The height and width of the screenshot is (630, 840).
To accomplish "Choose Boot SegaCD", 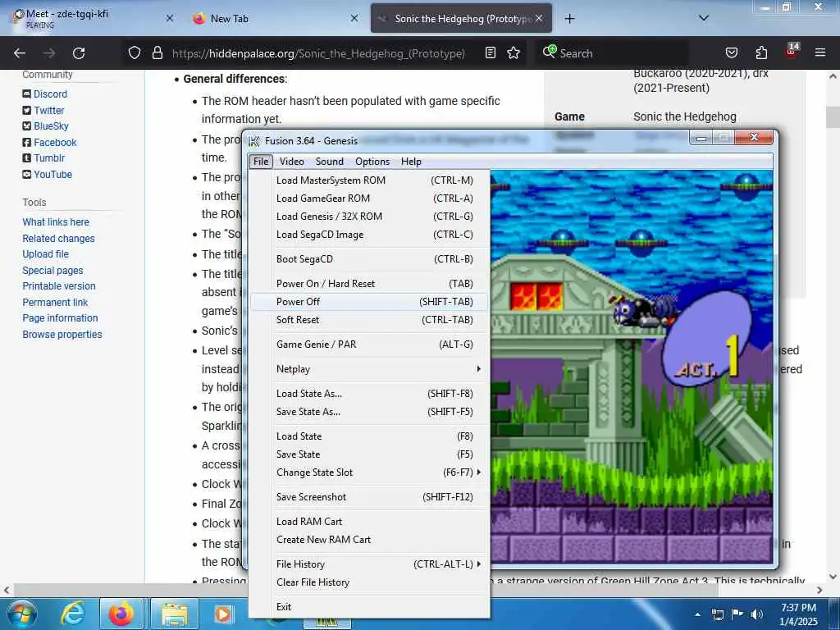I will pyautogui.click(x=369, y=258).
